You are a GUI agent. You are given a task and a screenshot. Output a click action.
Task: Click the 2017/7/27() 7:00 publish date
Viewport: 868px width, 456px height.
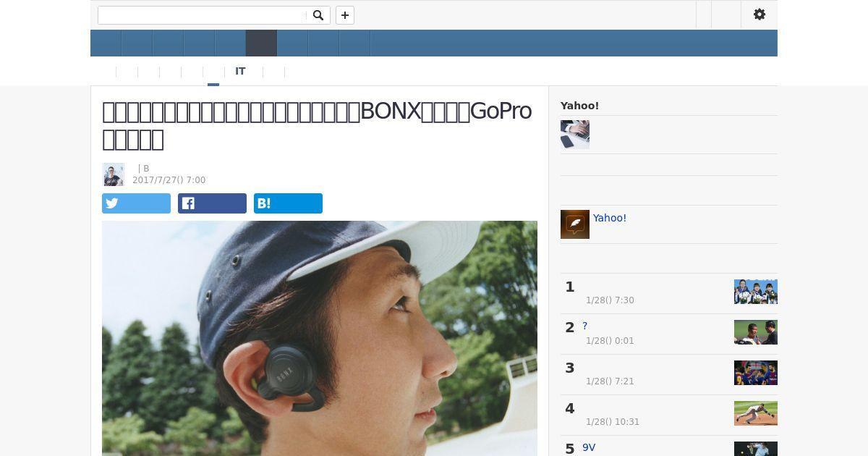[x=169, y=180]
